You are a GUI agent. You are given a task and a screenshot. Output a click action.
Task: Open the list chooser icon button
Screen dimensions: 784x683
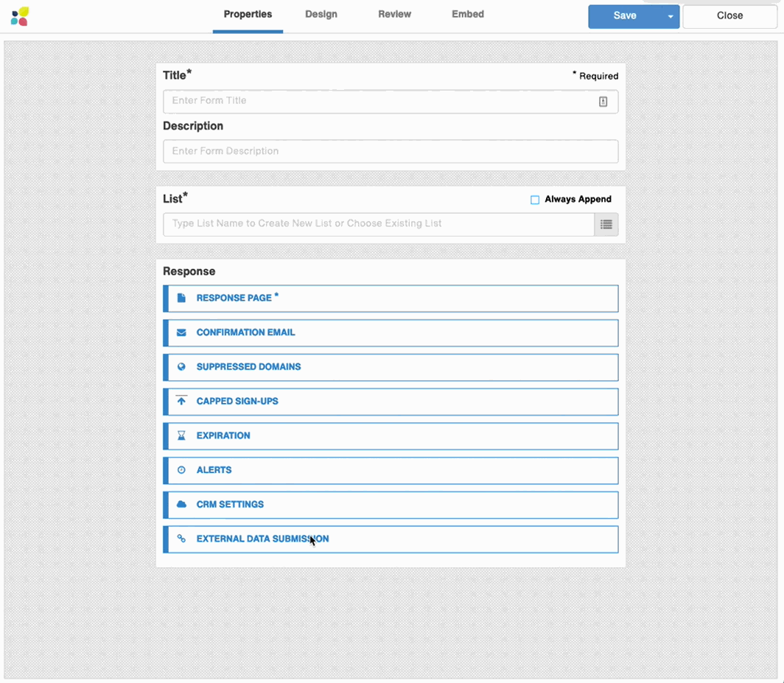coord(606,225)
